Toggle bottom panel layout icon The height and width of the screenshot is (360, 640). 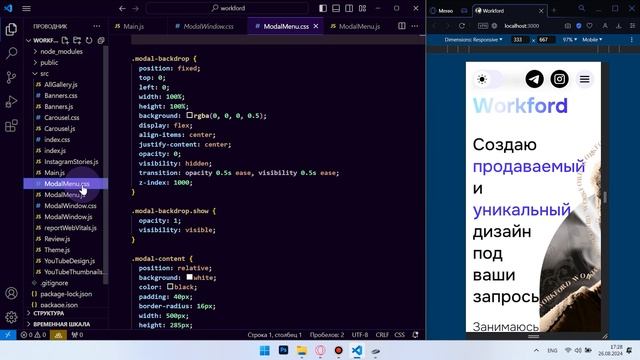point(336,8)
